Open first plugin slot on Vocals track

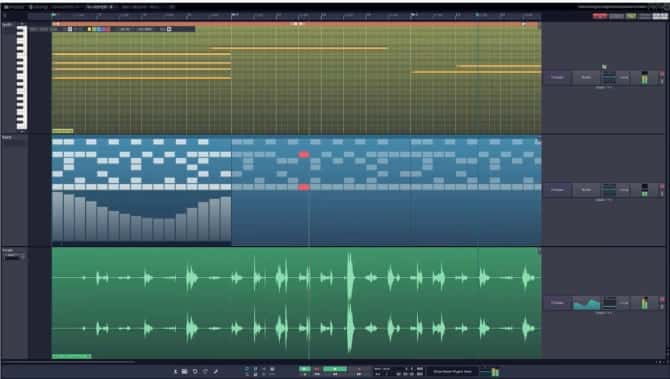557,303
